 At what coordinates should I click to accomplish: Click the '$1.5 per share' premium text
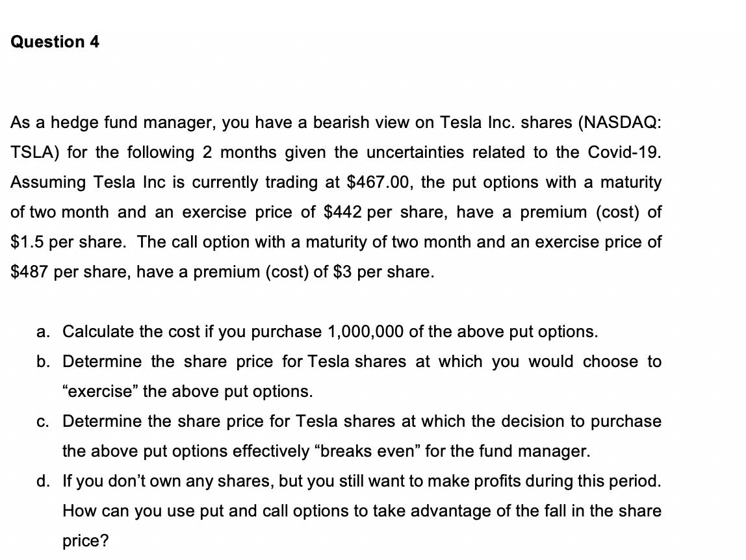(x=67, y=242)
